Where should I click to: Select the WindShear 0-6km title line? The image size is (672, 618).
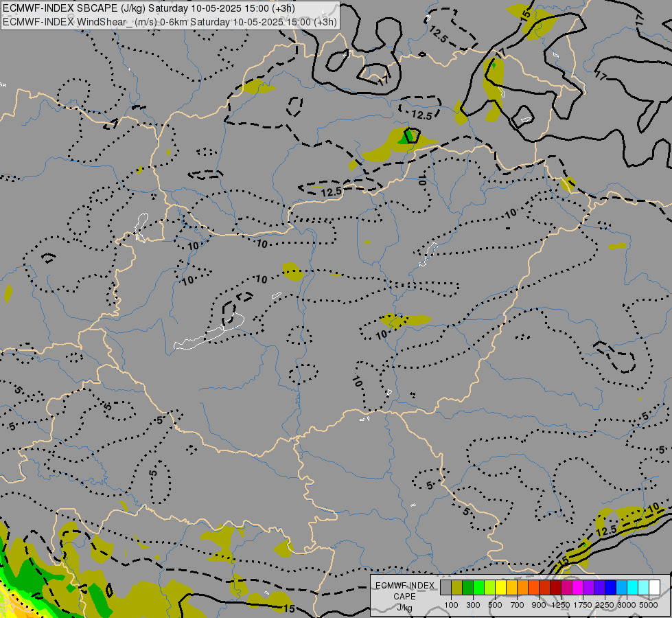coord(170,22)
